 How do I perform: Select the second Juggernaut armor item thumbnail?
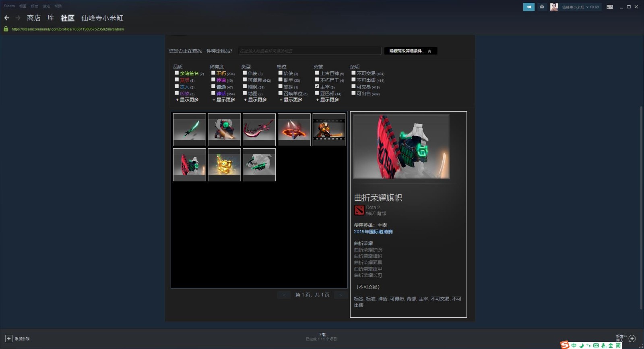[x=225, y=129]
